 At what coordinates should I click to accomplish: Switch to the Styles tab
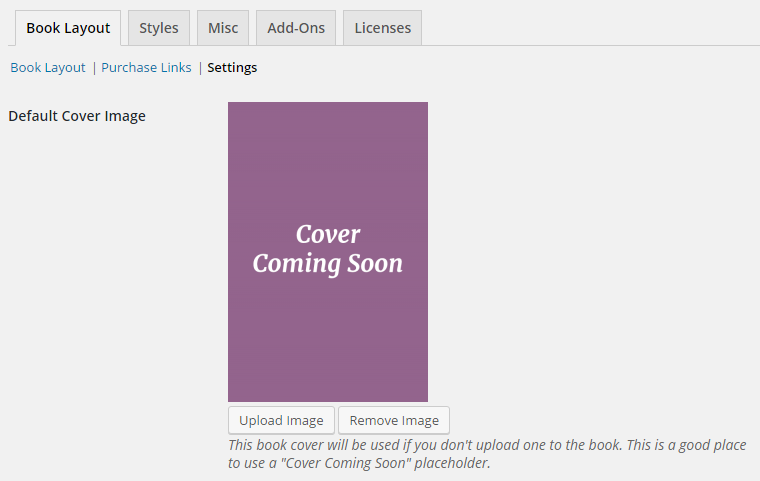pos(159,28)
